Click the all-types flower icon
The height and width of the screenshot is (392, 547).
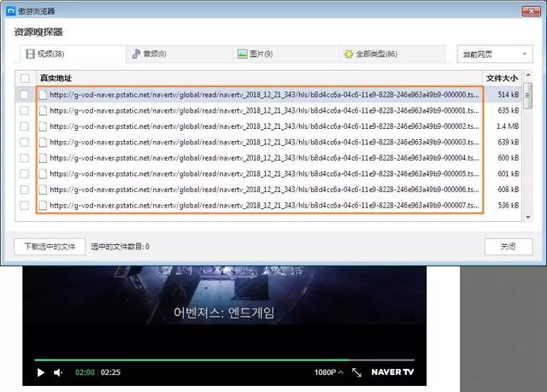coord(349,54)
